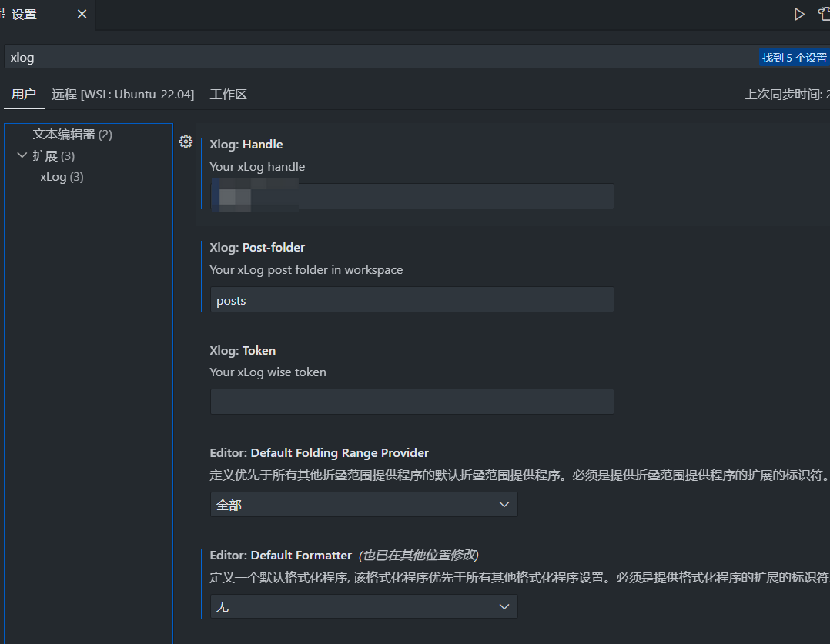The height and width of the screenshot is (644, 830).
Task: Open the Default Formatter dropdown showing 无
Action: [363, 606]
